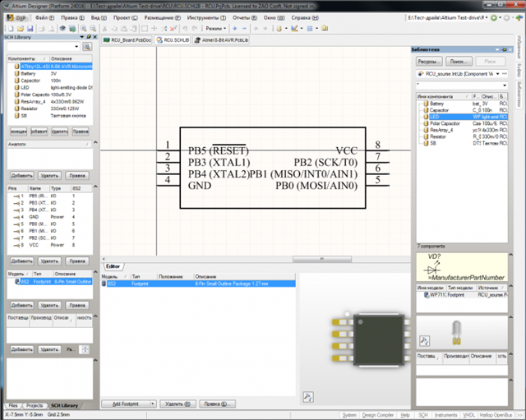The width and height of the screenshot is (526, 420).
Task: Click the clear filter red X icon
Action: click(173, 29)
